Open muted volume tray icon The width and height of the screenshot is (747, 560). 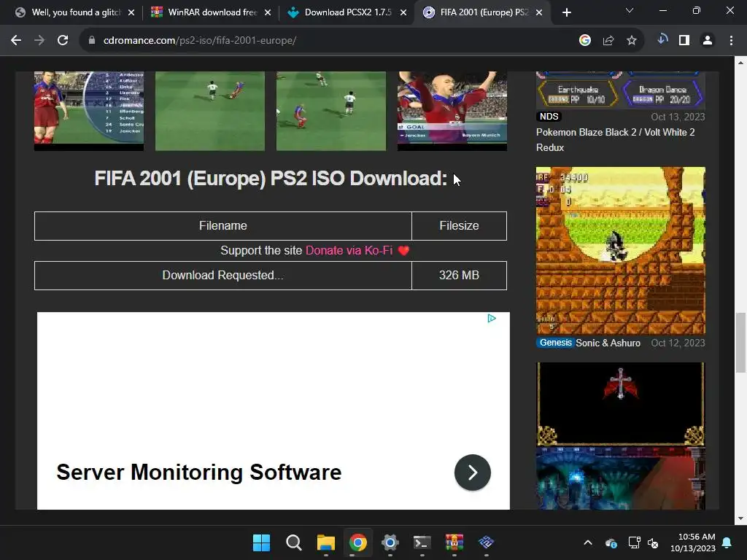(653, 542)
